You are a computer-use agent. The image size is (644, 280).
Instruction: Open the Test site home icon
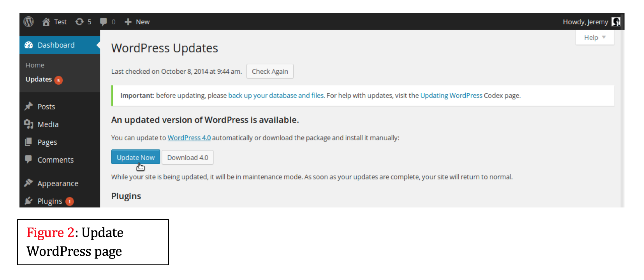46,22
